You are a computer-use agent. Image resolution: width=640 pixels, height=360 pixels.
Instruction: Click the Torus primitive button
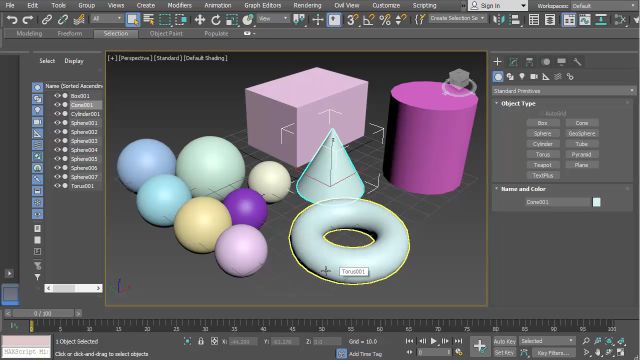click(x=542, y=154)
